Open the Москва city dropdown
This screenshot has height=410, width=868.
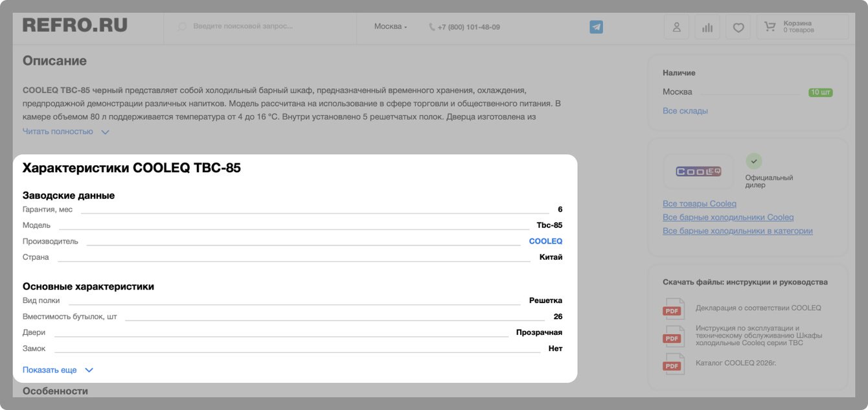click(x=391, y=27)
